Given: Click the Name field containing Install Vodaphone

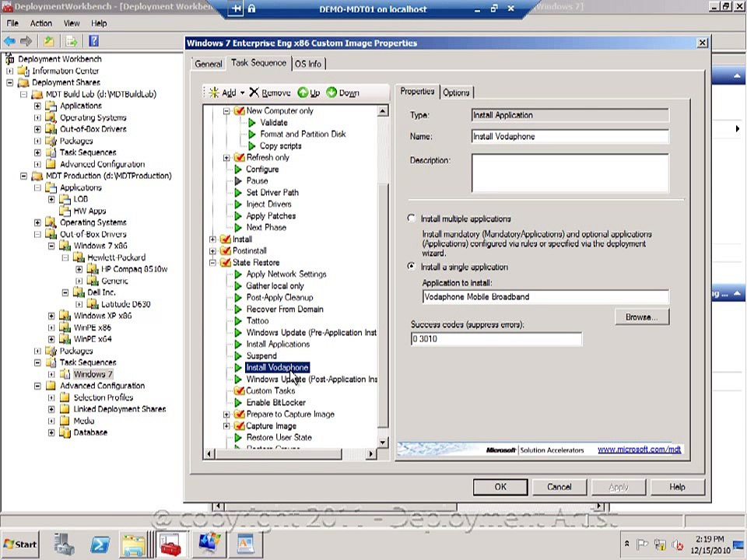Looking at the screenshot, I should pos(570,137).
